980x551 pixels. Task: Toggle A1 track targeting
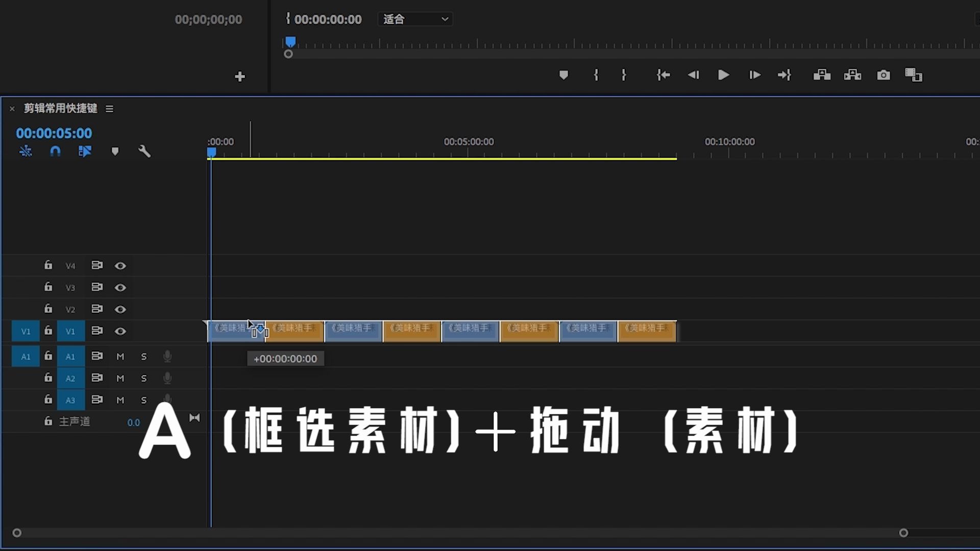pos(70,357)
